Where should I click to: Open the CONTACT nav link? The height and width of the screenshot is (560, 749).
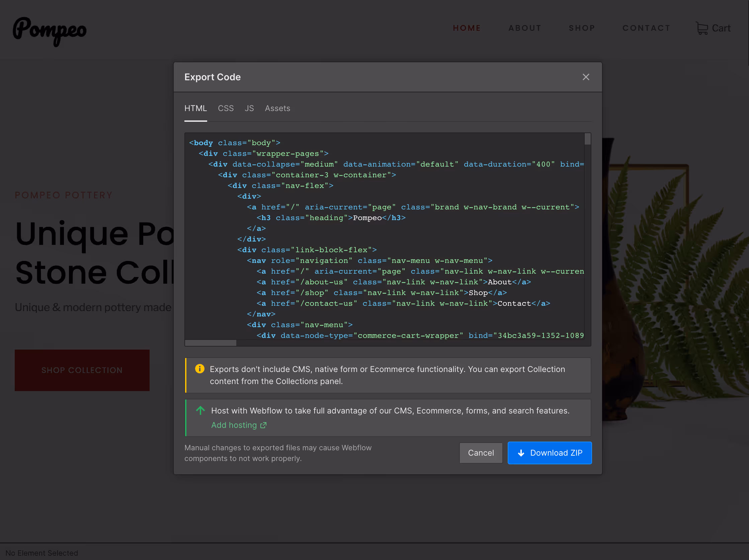(646, 28)
